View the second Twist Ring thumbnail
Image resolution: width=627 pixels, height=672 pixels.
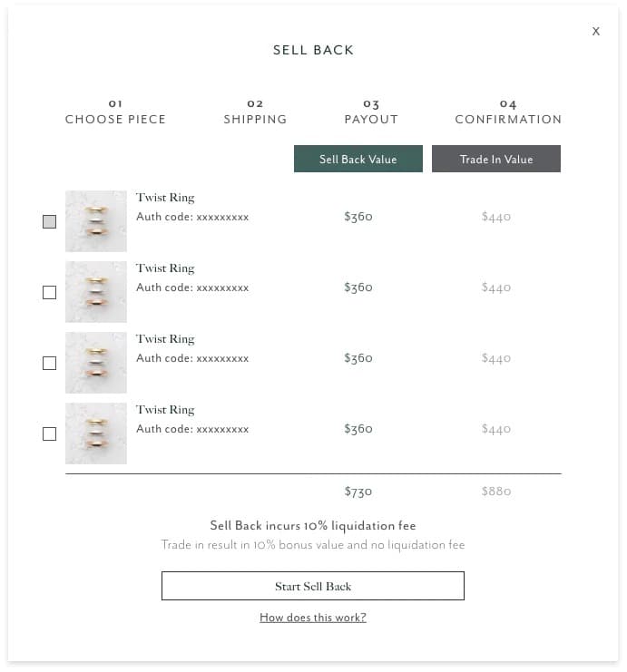point(96,292)
